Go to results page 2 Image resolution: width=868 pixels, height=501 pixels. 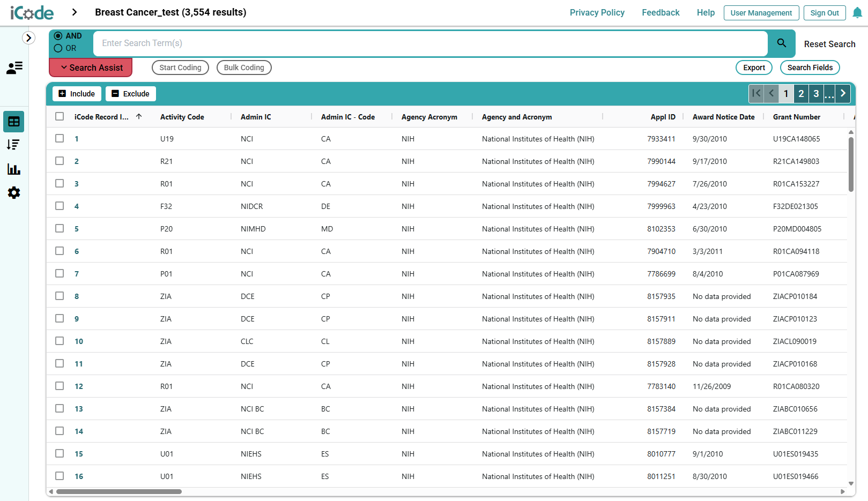pos(801,93)
